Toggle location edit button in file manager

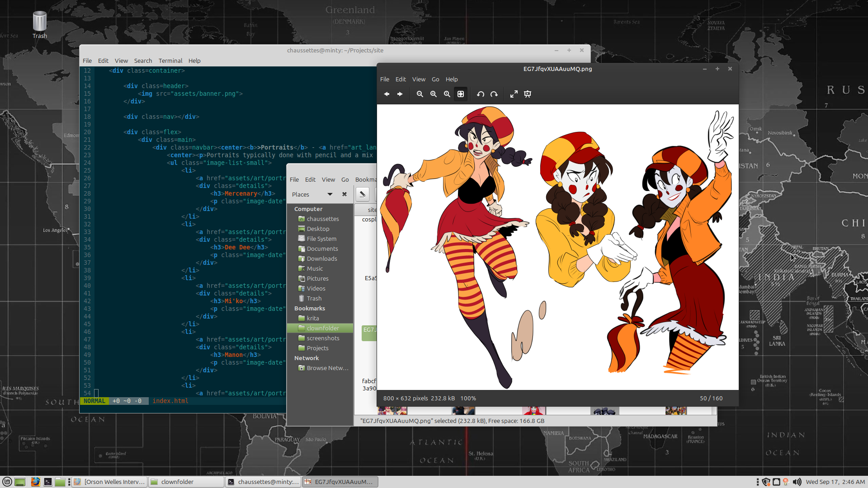[362, 194]
